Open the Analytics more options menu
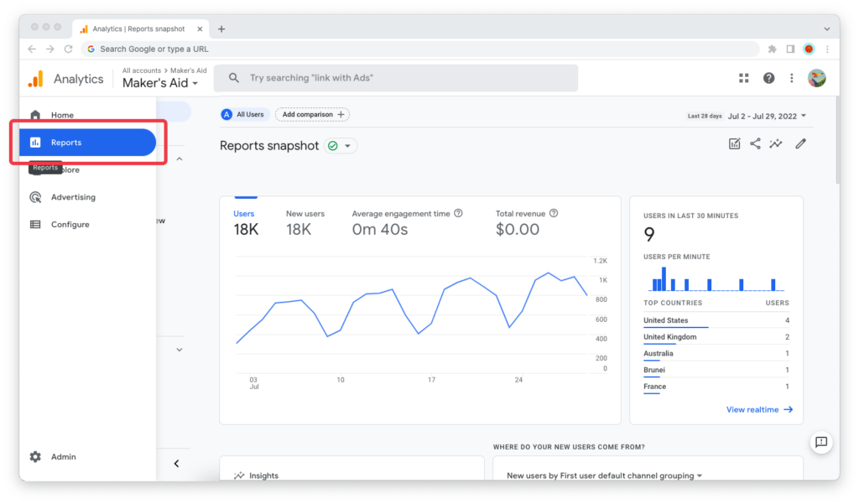 [792, 78]
